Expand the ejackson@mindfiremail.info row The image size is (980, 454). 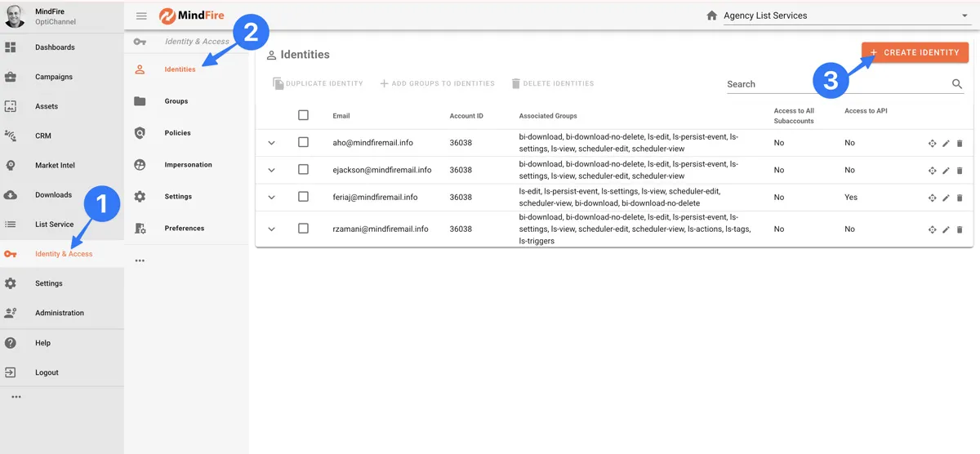point(272,170)
